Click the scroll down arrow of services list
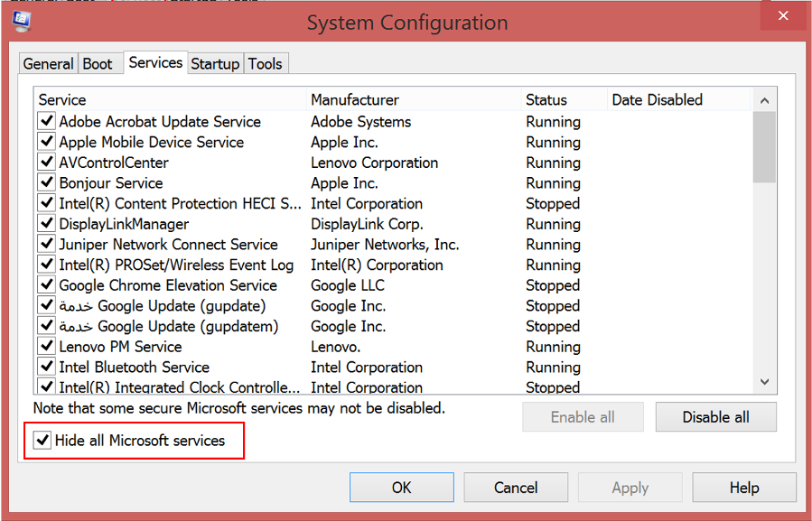Image resolution: width=812 pixels, height=521 pixels. pyautogui.click(x=764, y=382)
